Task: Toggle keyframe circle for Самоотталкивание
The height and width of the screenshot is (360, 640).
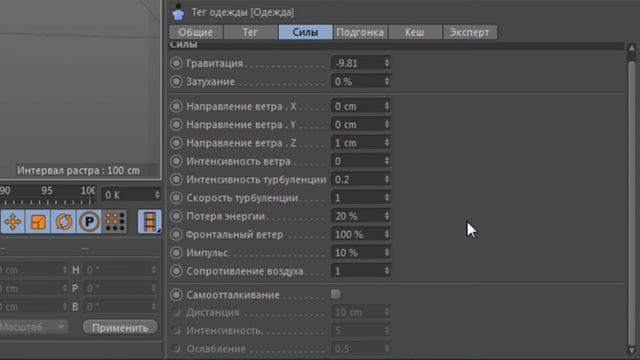Action: click(x=176, y=295)
